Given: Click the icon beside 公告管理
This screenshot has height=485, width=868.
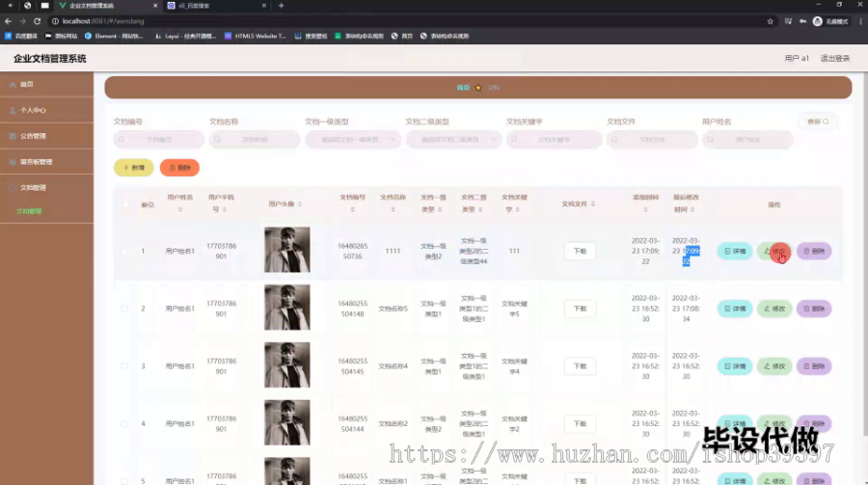Looking at the screenshot, I should coord(13,136).
